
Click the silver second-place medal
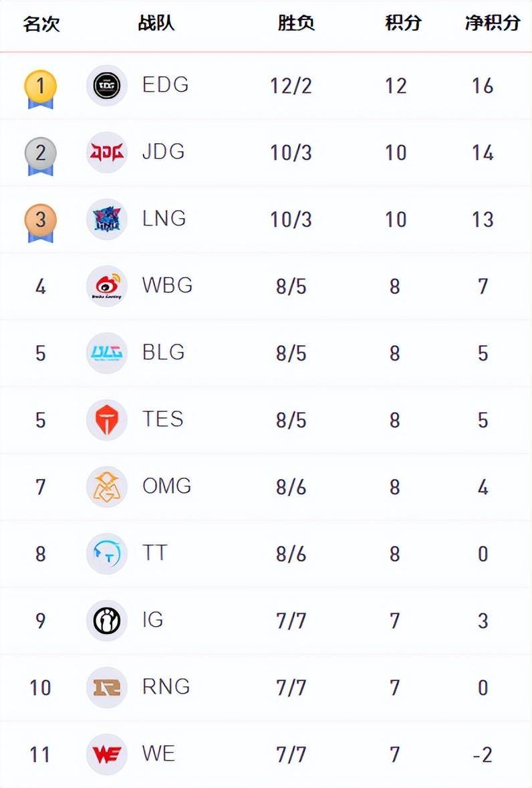(40, 154)
